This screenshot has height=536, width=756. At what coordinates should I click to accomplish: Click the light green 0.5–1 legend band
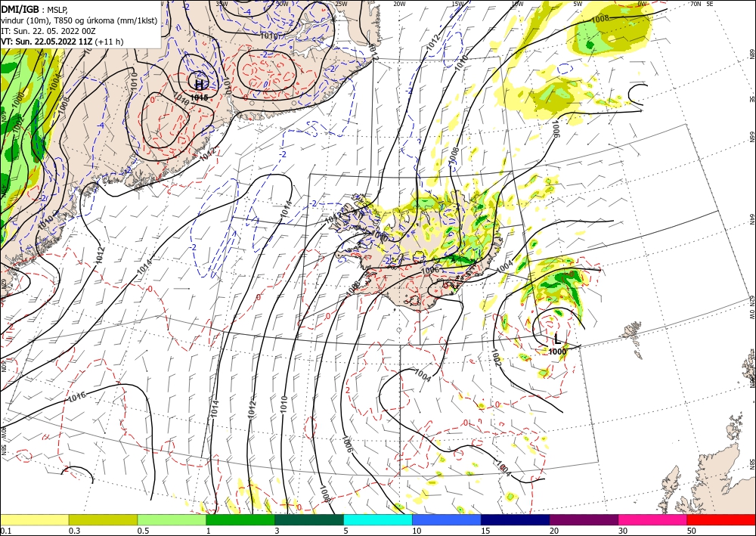pyautogui.click(x=172, y=519)
